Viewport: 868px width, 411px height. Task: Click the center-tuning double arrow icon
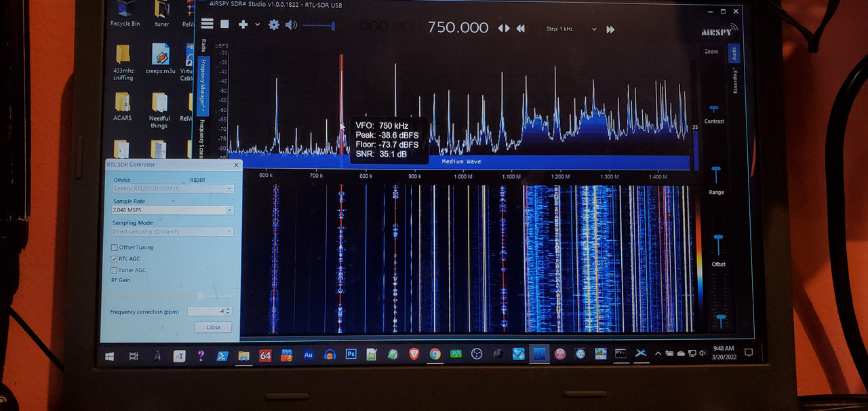504,28
